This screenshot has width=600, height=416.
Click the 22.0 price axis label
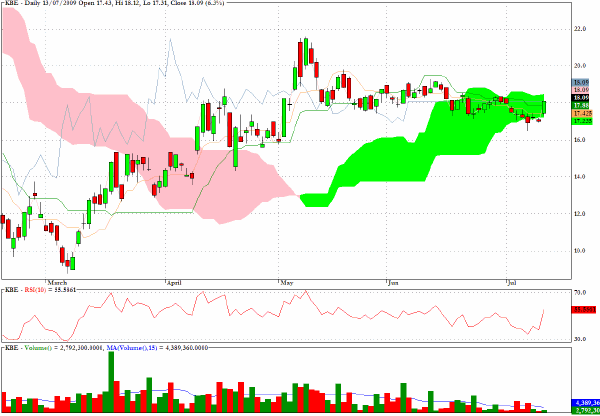click(579, 29)
